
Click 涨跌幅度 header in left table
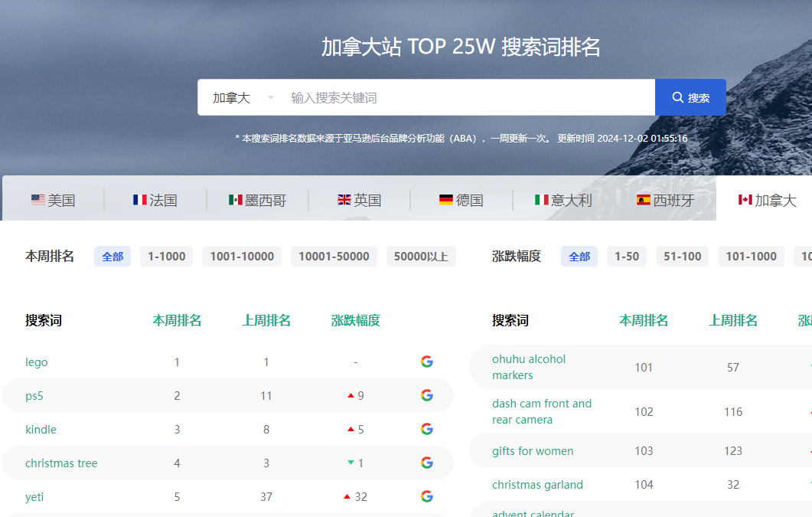click(x=356, y=320)
